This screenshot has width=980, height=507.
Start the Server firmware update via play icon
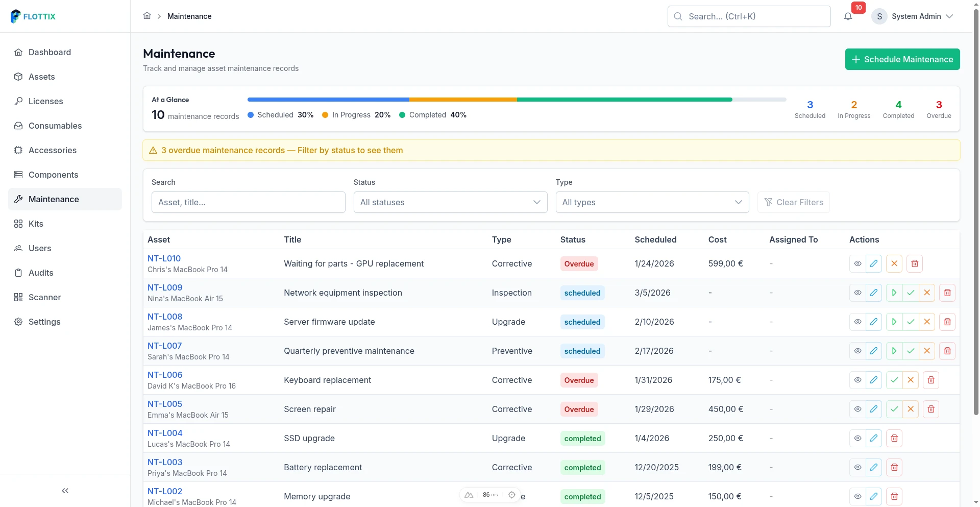click(x=895, y=322)
